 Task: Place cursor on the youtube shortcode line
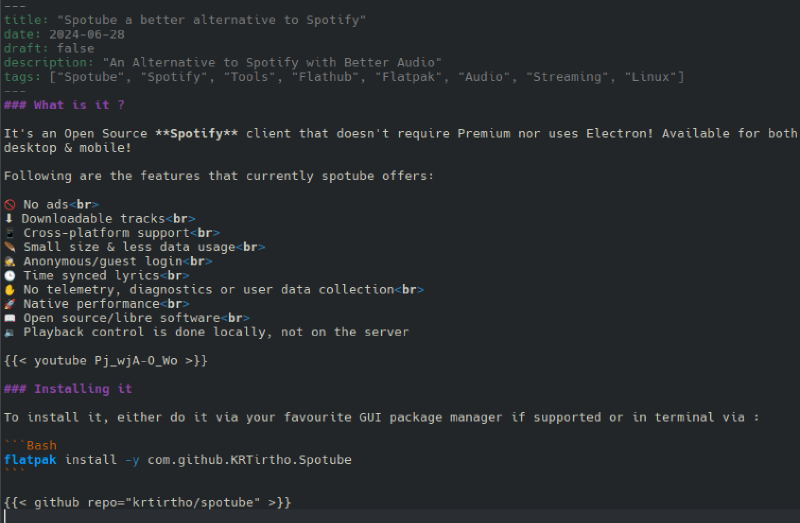(106, 360)
